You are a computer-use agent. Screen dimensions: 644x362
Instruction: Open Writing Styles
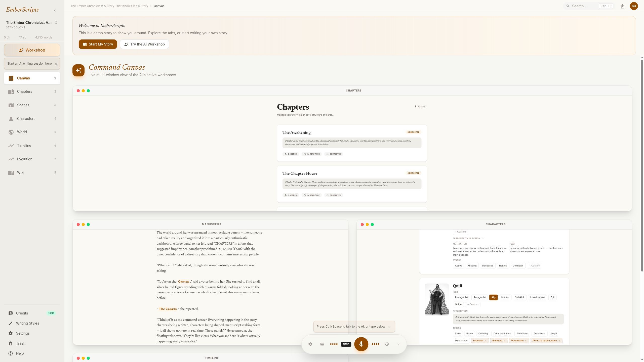tap(32, 323)
